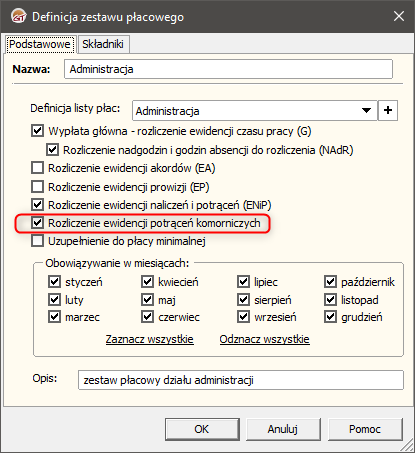This screenshot has width=415, height=453.
Task: Confirm with the OK button
Action: tap(202, 429)
